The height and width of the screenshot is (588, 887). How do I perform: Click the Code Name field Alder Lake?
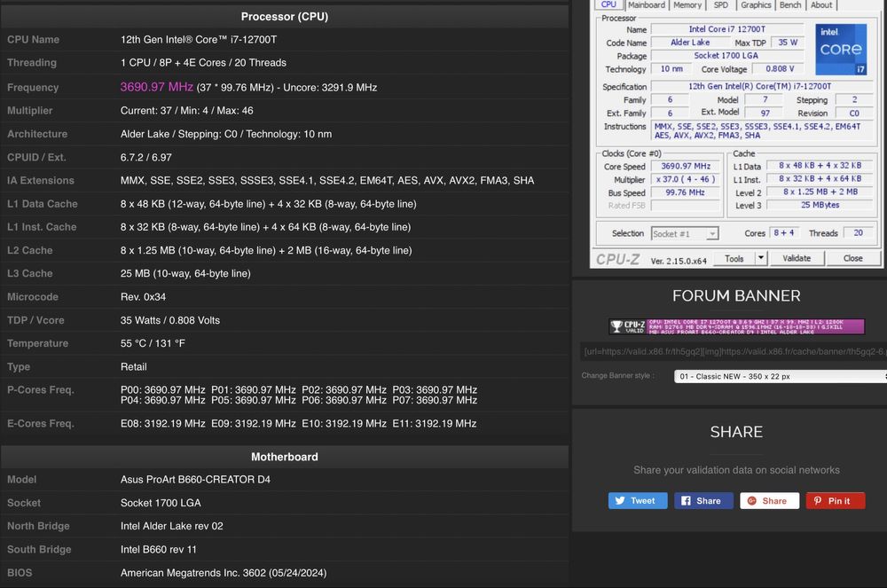(690, 43)
